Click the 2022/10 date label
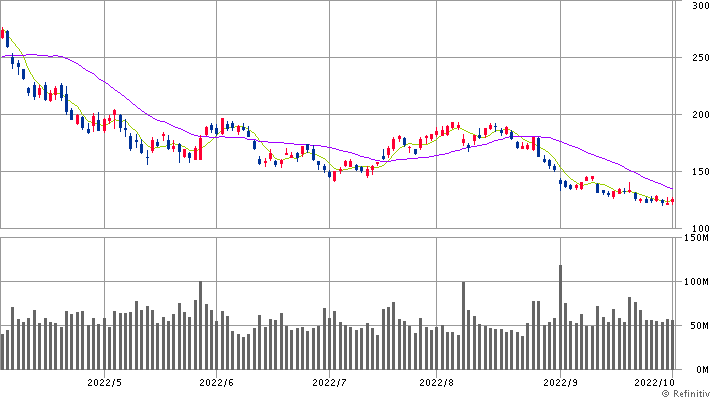Screen dimensions: 710x400 (654, 381)
